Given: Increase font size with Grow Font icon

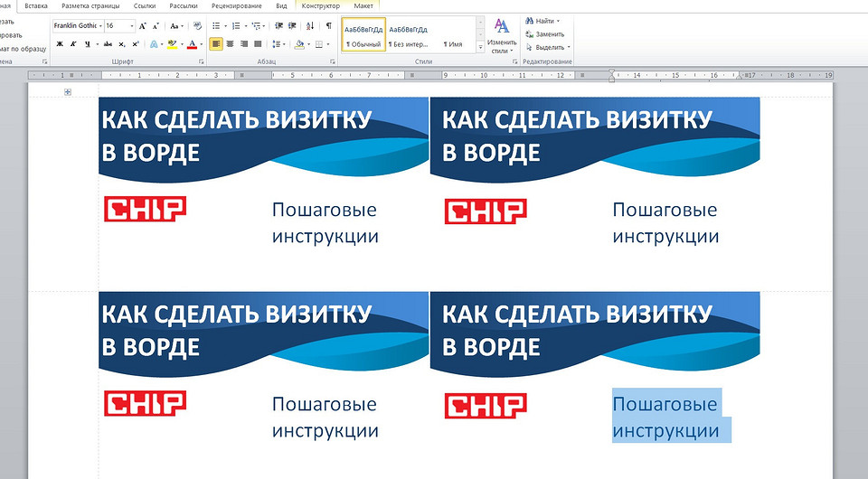Looking at the screenshot, I should (143, 26).
